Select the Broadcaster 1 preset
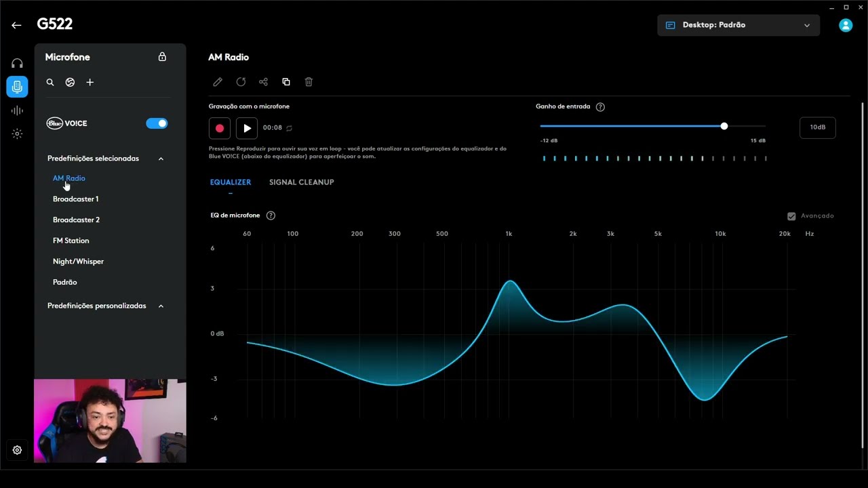The width and height of the screenshot is (868, 488). [x=76, y=199]
